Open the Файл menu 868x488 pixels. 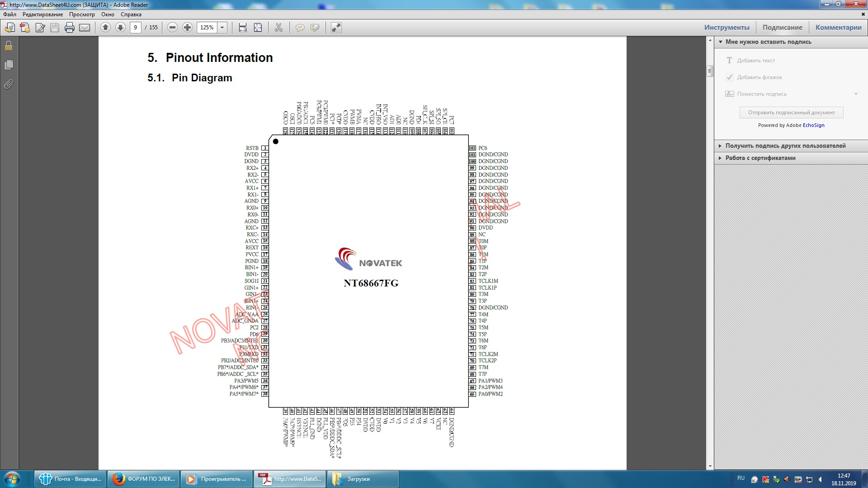[x=9, y=14]
